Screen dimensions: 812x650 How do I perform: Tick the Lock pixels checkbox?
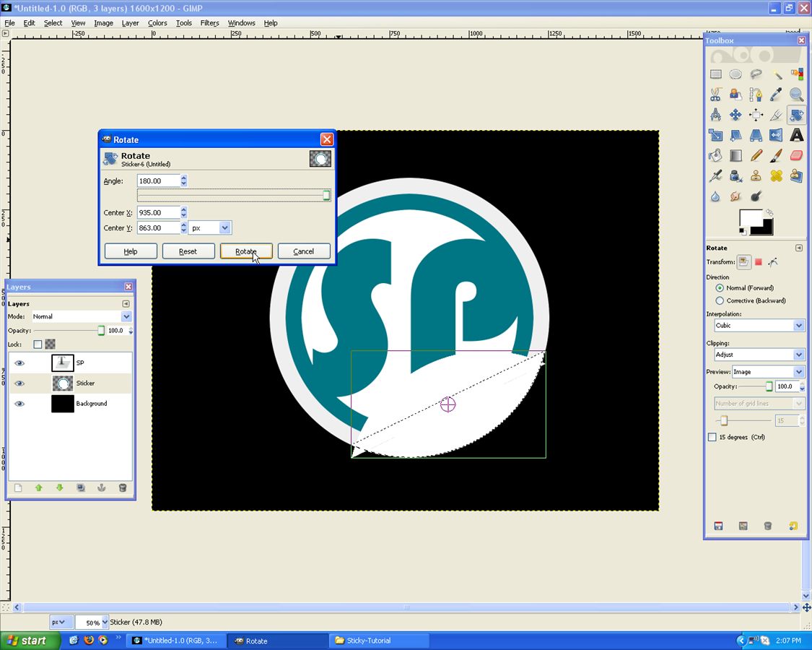pyautogui.click(x=38, y=344)
